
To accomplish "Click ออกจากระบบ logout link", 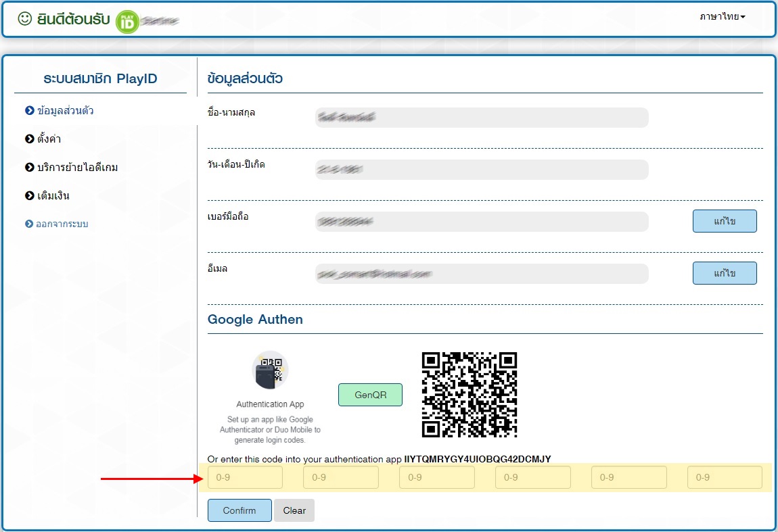I will click(62, 224).
